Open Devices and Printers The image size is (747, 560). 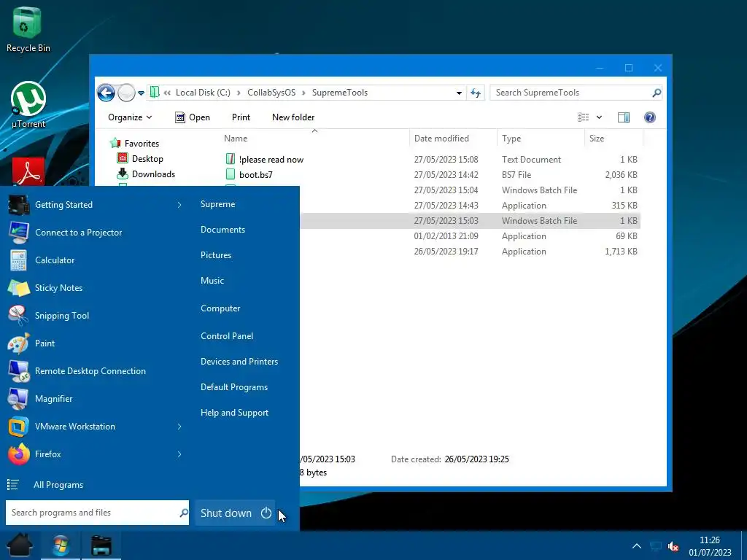[239, 362]
